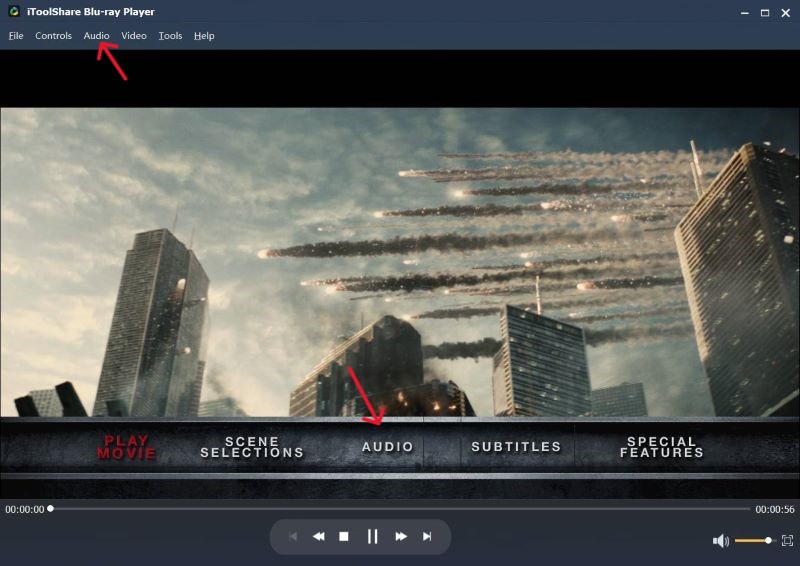Pause the movie playback
This screenshot has height=566, width=800.
click(372, 536)
